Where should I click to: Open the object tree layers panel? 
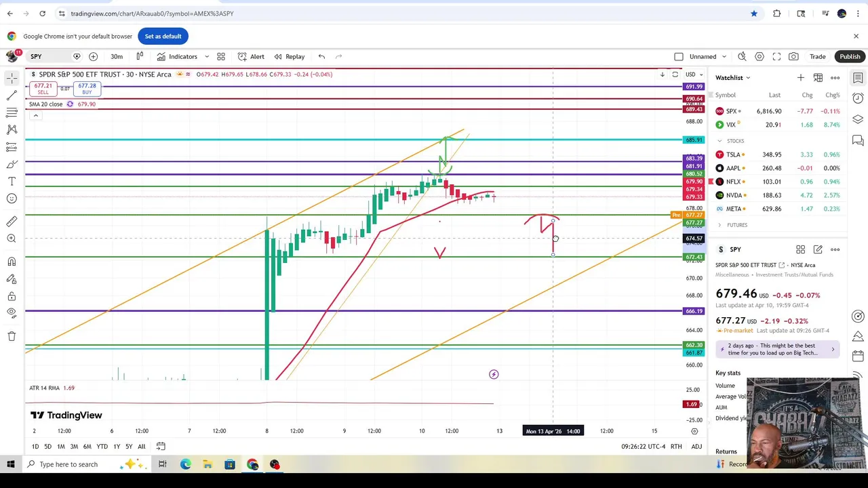pos(858,119)
